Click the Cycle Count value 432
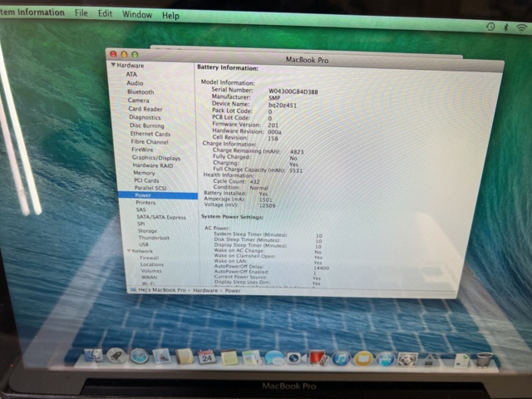This screenshot has width=532, height=399. [x=255, y=181]
